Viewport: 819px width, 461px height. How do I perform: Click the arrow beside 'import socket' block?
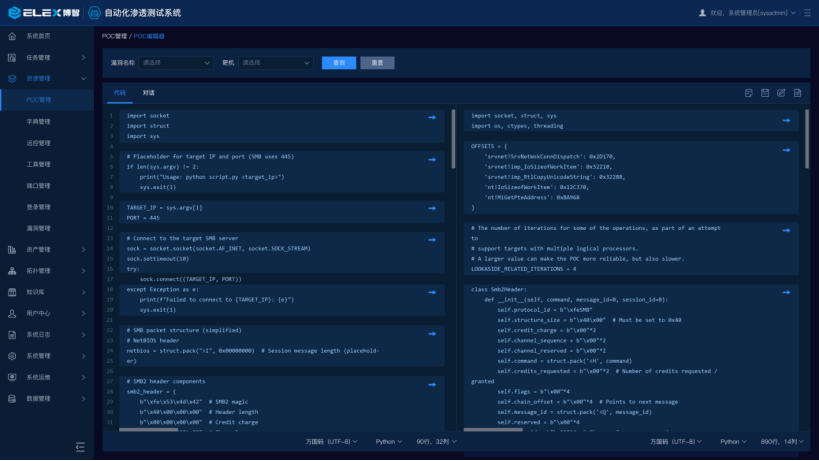432,118
